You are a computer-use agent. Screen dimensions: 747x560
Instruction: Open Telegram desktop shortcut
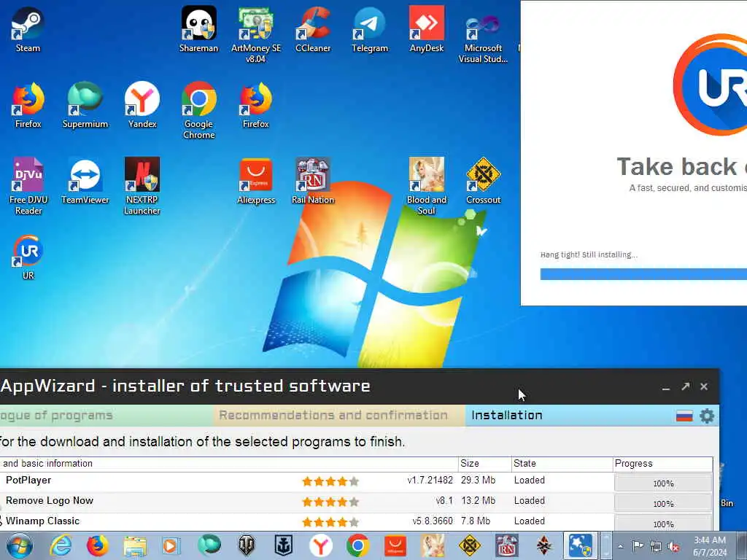370,29
